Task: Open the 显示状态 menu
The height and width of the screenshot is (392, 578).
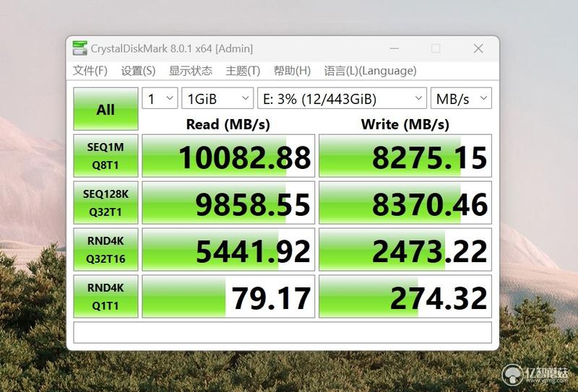Action: point(191,70)
